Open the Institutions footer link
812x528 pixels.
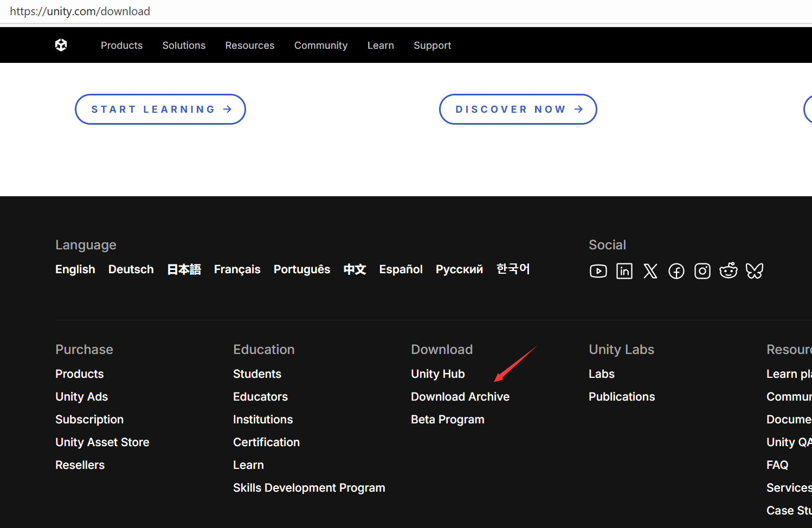coord(263,420)
